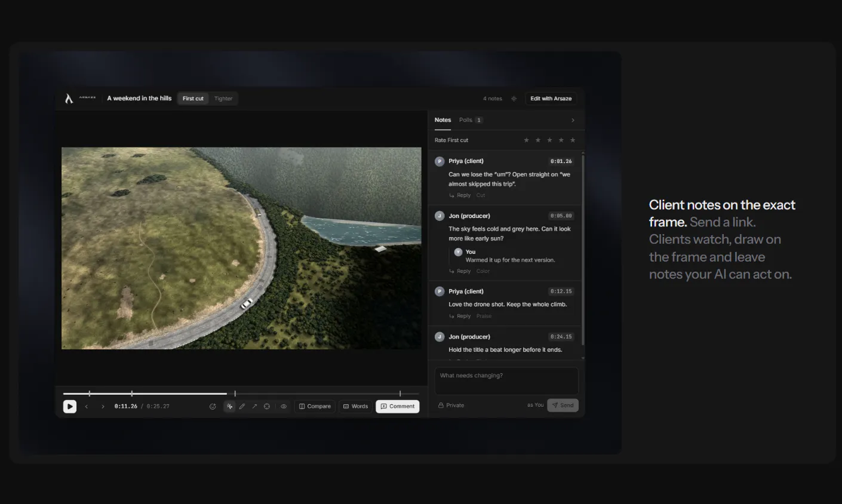
Task: Click the Cut tag on Priya's note
Action: pyautogui.click(x=481, y=195)
